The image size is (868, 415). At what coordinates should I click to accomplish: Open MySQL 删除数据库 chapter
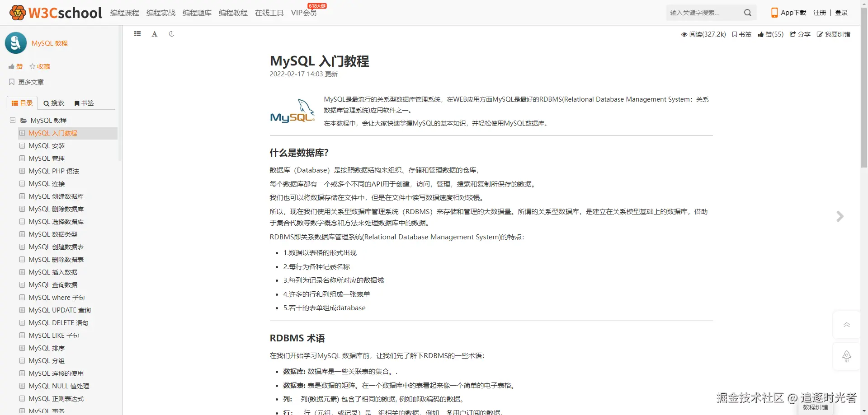[56, 209]
